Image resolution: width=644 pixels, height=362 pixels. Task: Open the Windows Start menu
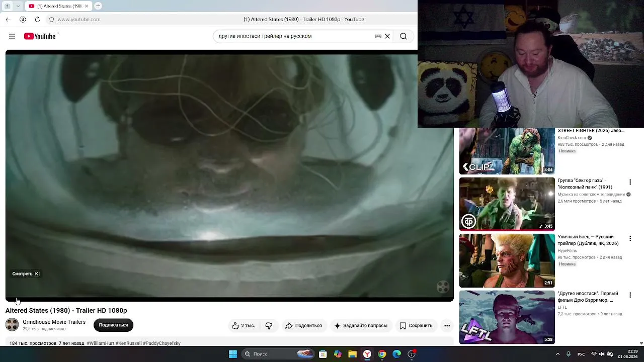click(x=233, y=354)
